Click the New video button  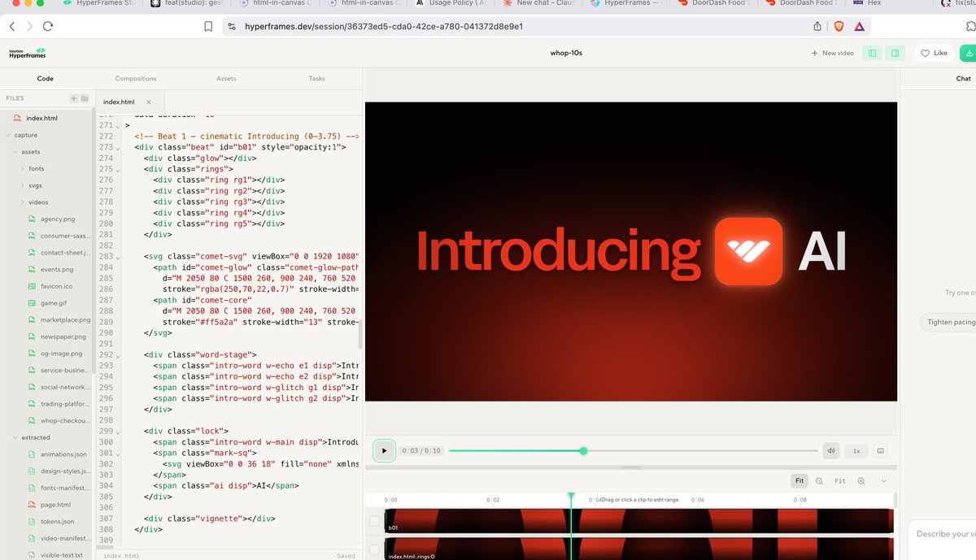tap(832, 53)
